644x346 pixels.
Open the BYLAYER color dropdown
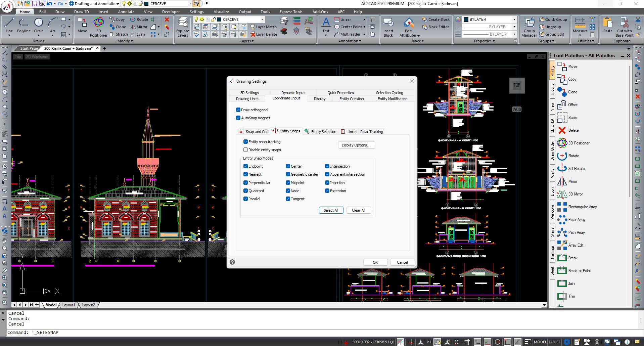[514, 19]
